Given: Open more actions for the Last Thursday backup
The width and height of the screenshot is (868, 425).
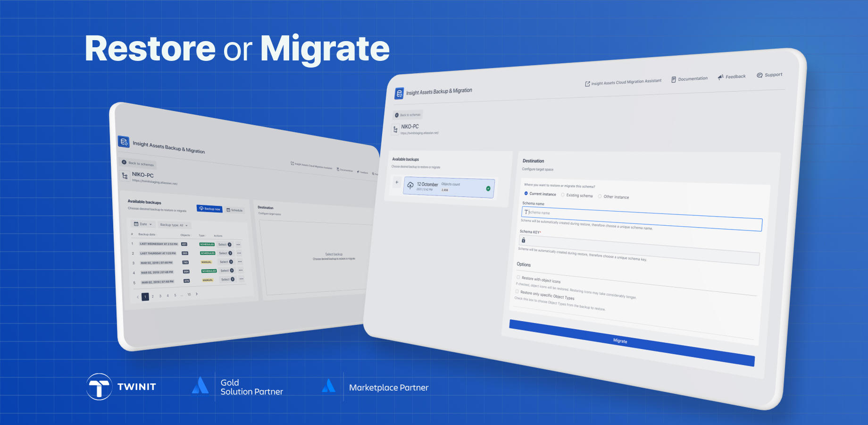Looking at the screenshot, I should (x=239, y=253).
